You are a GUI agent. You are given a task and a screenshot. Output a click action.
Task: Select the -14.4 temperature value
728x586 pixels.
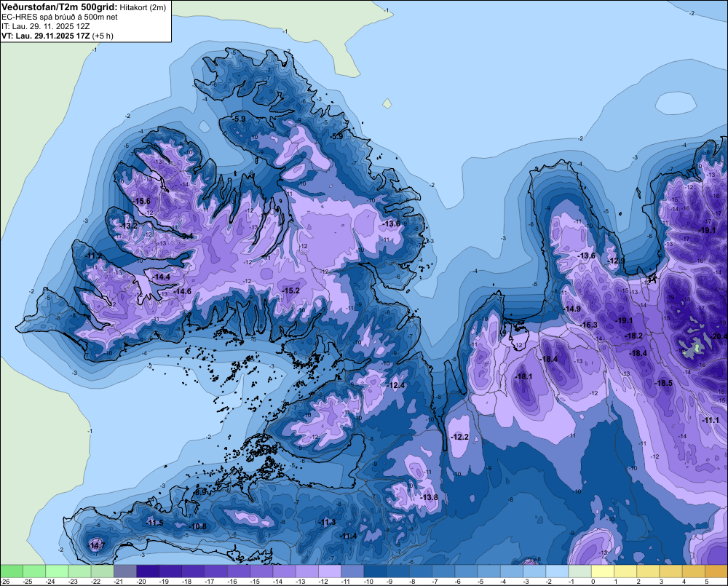(x=162, y=277)
